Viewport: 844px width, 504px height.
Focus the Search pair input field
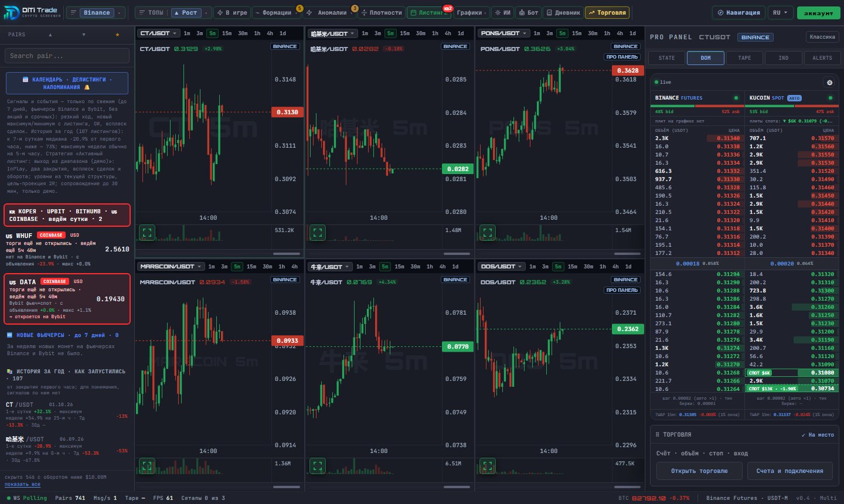[67, 56]
